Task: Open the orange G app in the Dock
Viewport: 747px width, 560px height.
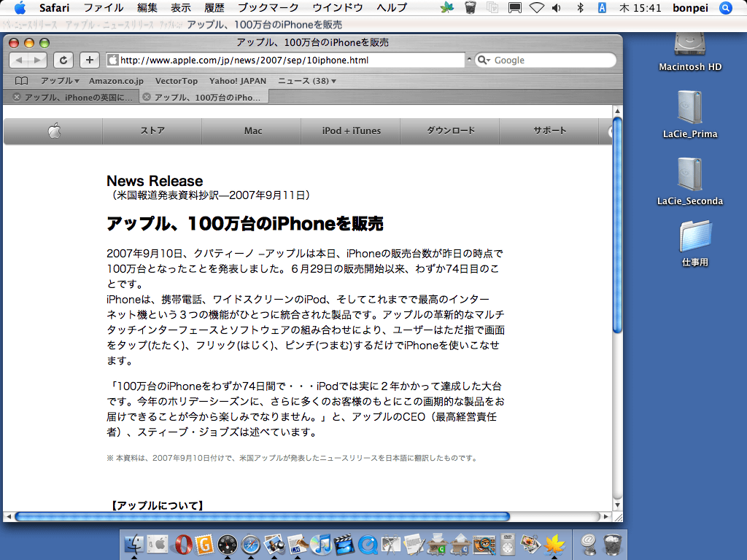Action: click(x=204, y=544)
